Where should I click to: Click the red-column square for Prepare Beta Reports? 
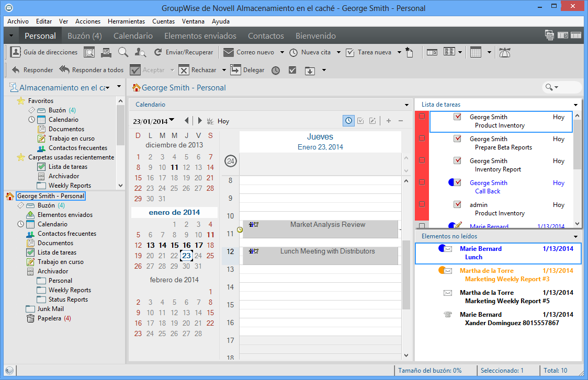422,139
